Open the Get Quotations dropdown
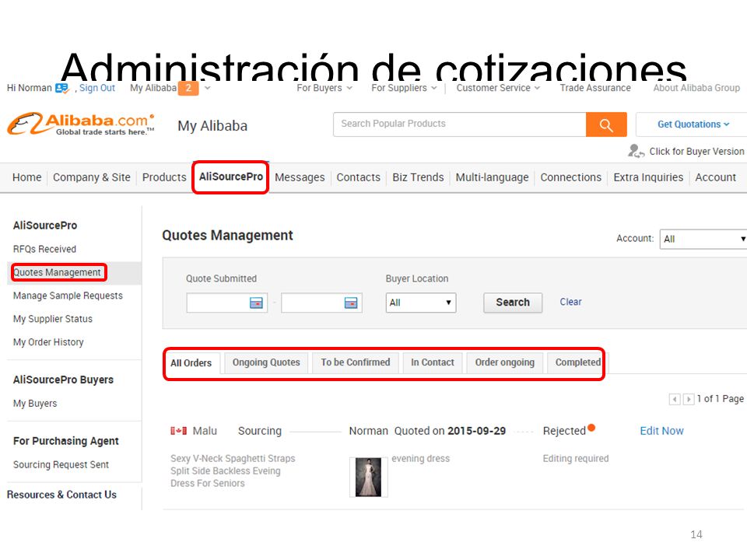This screenshot has height=560, width=747. click(693, 124)
